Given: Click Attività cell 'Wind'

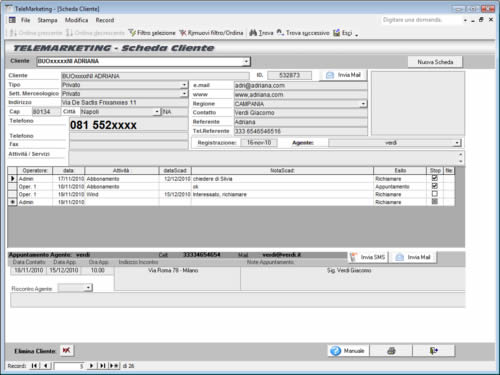Looking at the screenshot, I should (122, 194).
